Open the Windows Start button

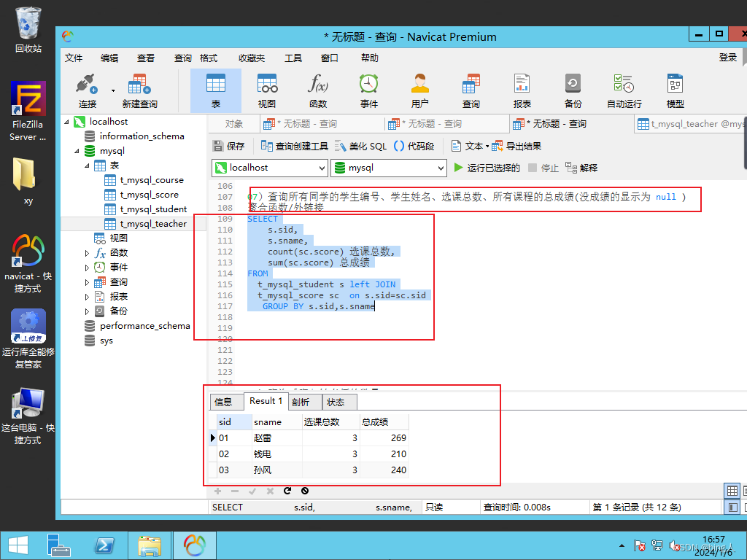18,545
